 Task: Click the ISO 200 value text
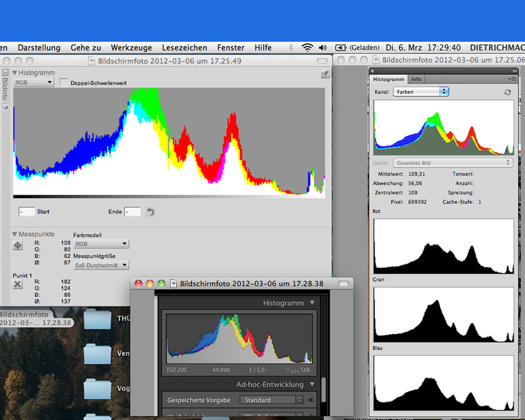click(x=177, y=370)
